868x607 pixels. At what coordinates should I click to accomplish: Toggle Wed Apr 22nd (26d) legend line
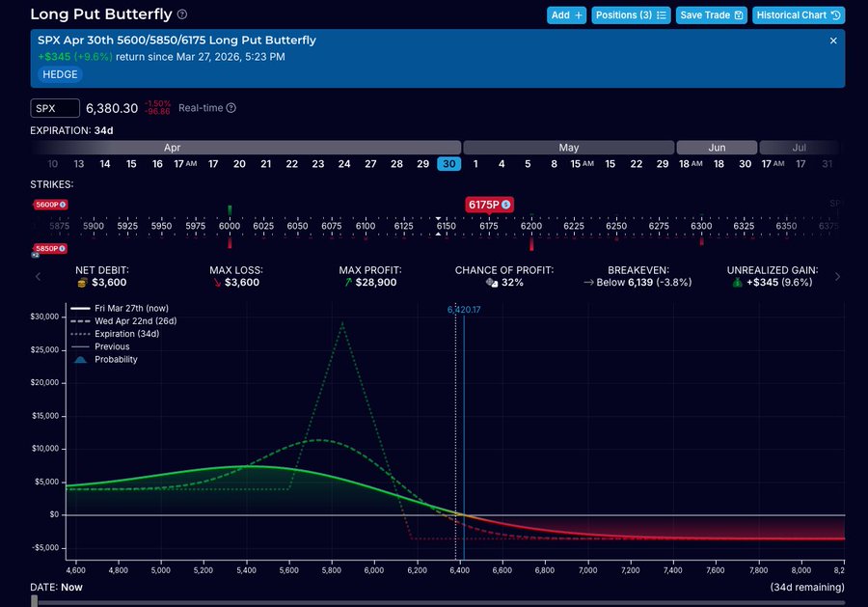pyautogui.click(x=125, y=321)
